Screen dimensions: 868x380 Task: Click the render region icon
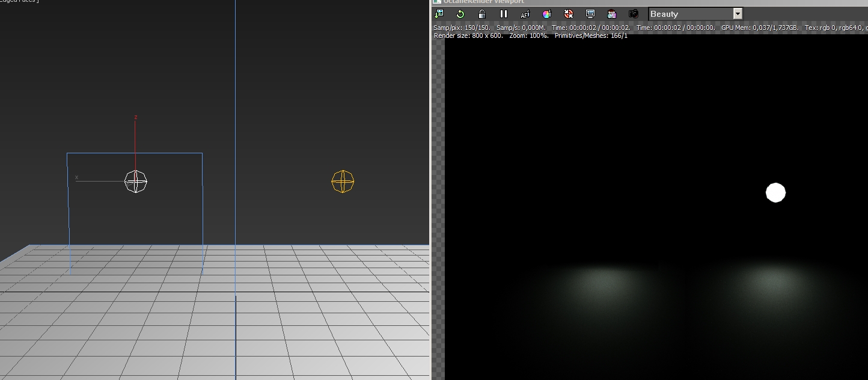pos(612,14)
